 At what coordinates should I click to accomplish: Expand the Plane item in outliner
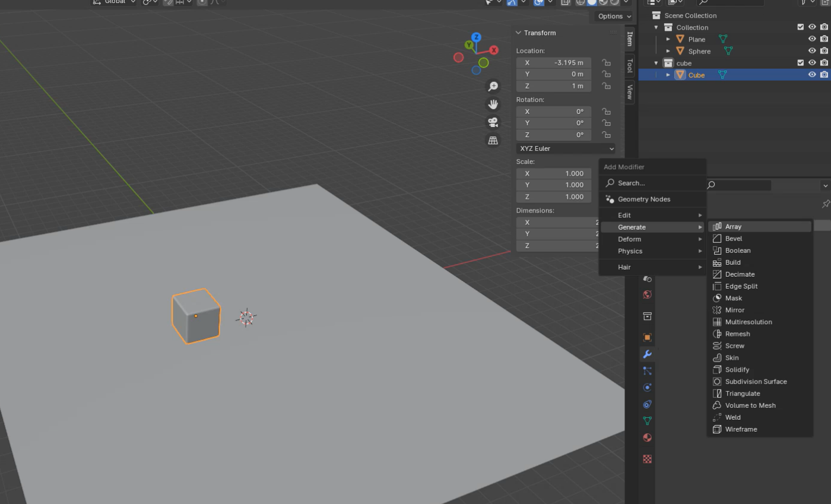[668, 39]
